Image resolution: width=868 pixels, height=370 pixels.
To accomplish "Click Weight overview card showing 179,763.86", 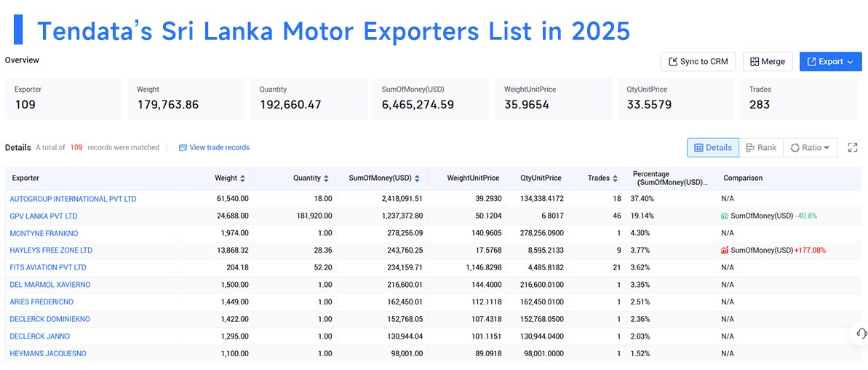I will [186, 98].
